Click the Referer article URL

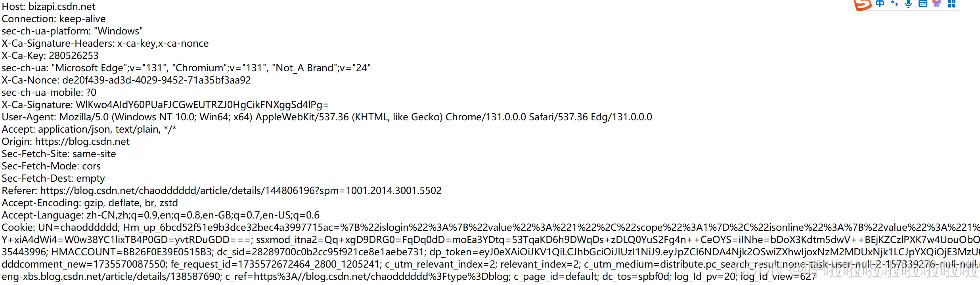tap(241, 191)
